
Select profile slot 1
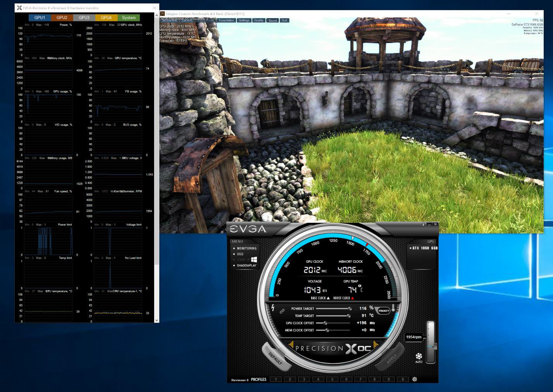click(x=276, y=380)
